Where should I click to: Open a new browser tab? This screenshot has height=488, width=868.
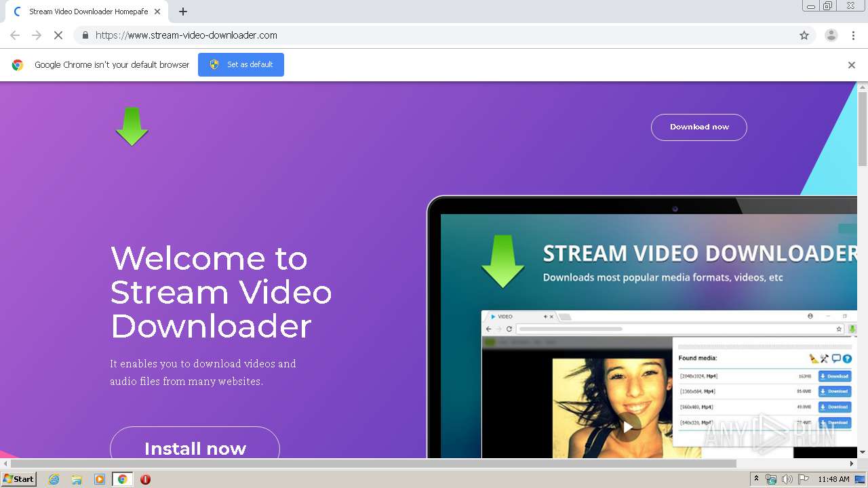(x=183, y=12)
